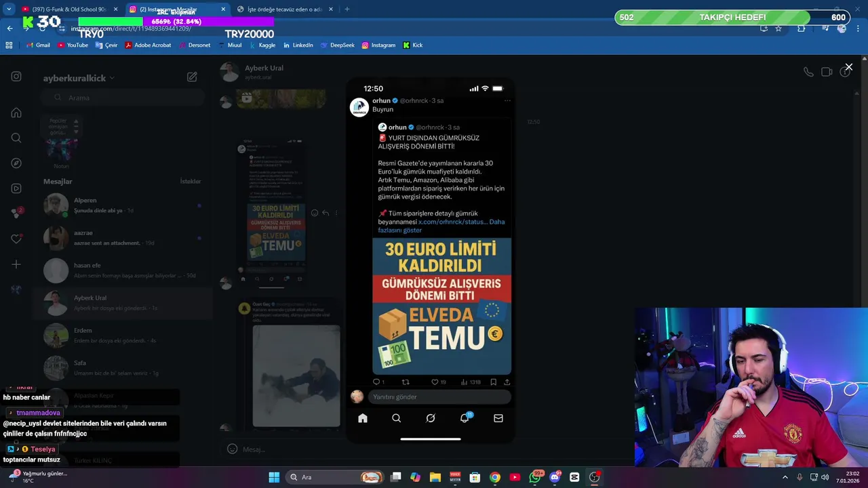Click the x.com/orhnrck/status link in tweet
Screen dimensions: 868x488
453,222
